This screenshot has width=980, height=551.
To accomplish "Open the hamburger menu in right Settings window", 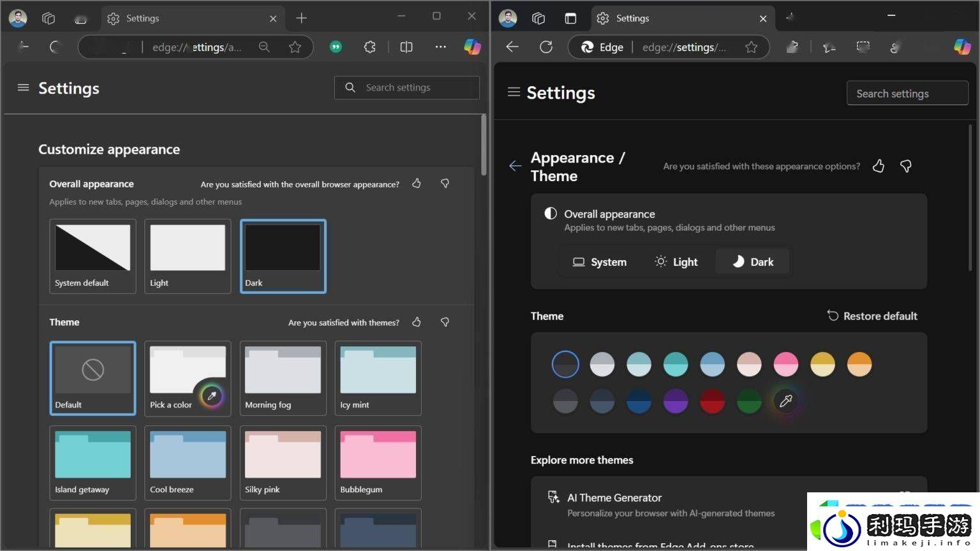I will [514, 92].
